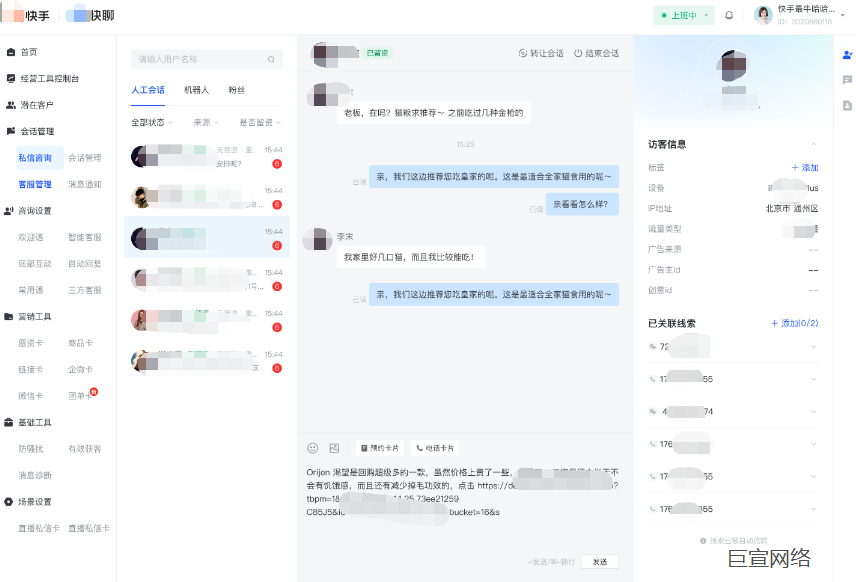This screenshot has width=856, height=582.
Task: Click the 请输入用户名称 search field
Action: pyautogui.click(x=190, y=58)
